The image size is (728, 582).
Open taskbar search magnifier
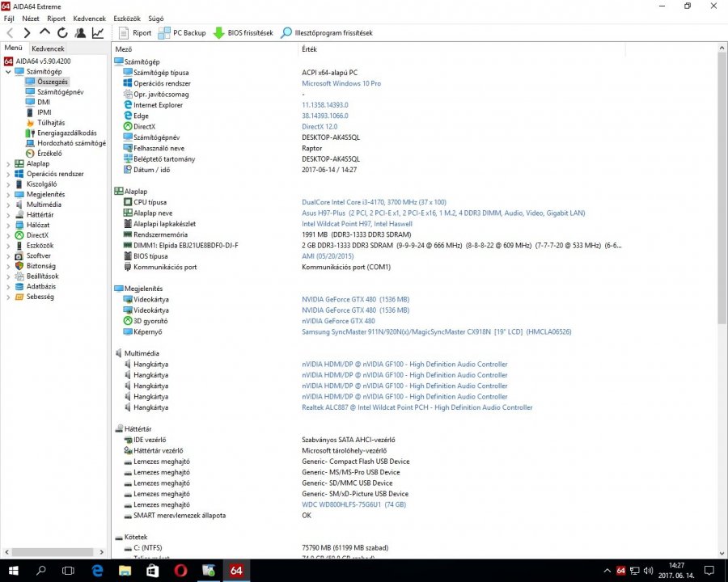click(x=41, y=571)
